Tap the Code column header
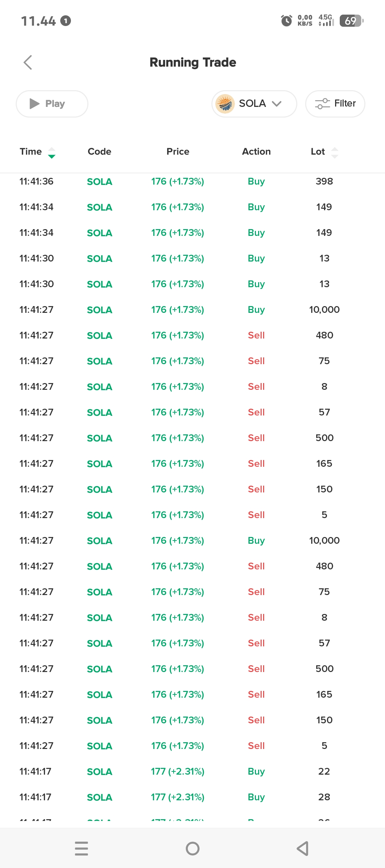The image size is (385, 868). tap(99, 151)
